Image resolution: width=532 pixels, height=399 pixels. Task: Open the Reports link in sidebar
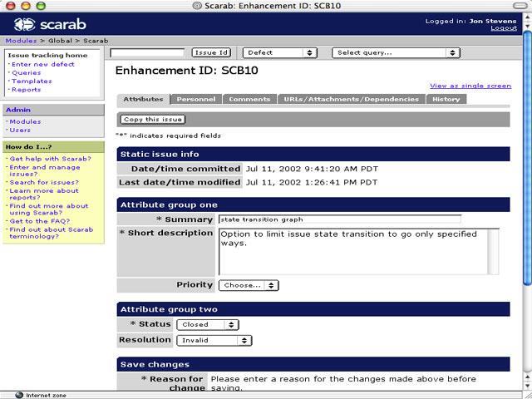click(26, 90)
